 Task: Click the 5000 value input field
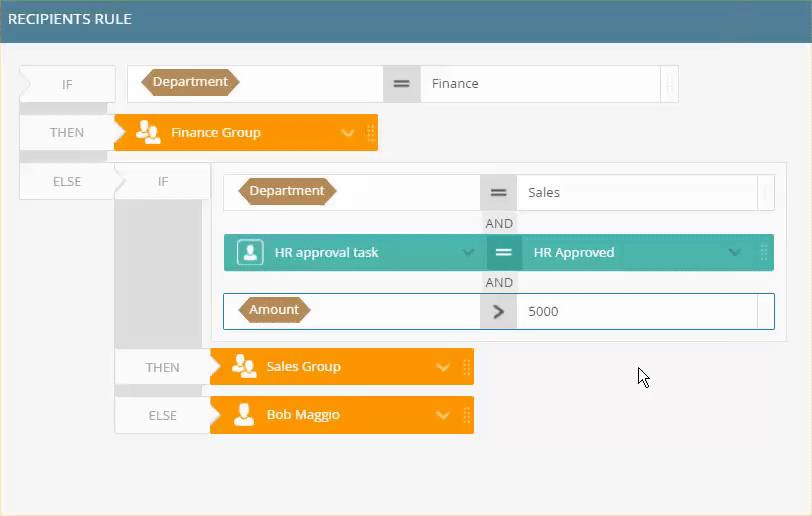pos(637,311)
